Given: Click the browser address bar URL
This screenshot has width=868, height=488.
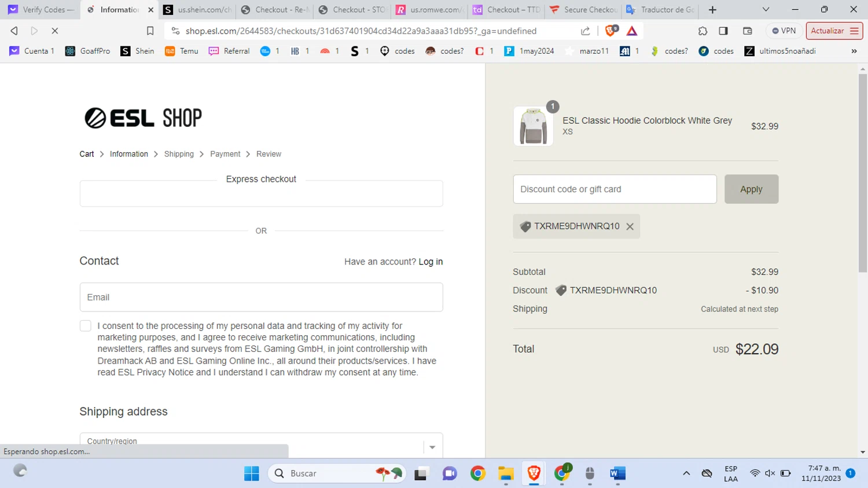Looking at the screenshot, I should point(361,31).
